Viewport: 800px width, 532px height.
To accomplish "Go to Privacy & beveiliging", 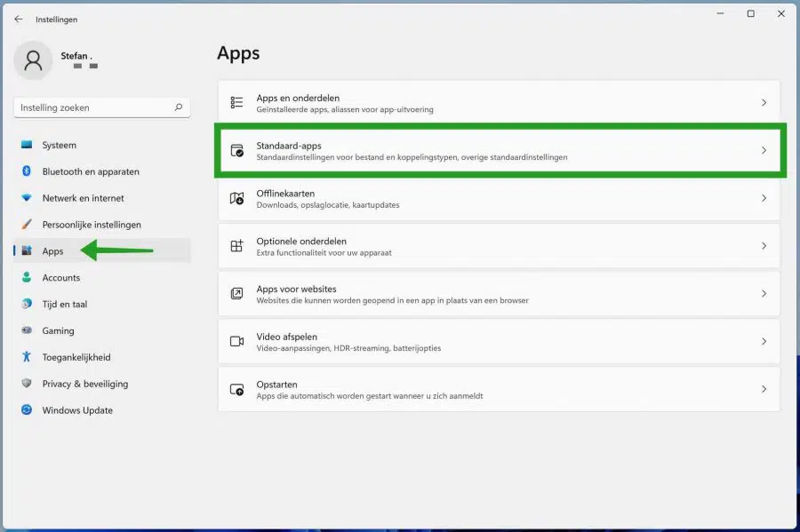I will coord(102,383).
